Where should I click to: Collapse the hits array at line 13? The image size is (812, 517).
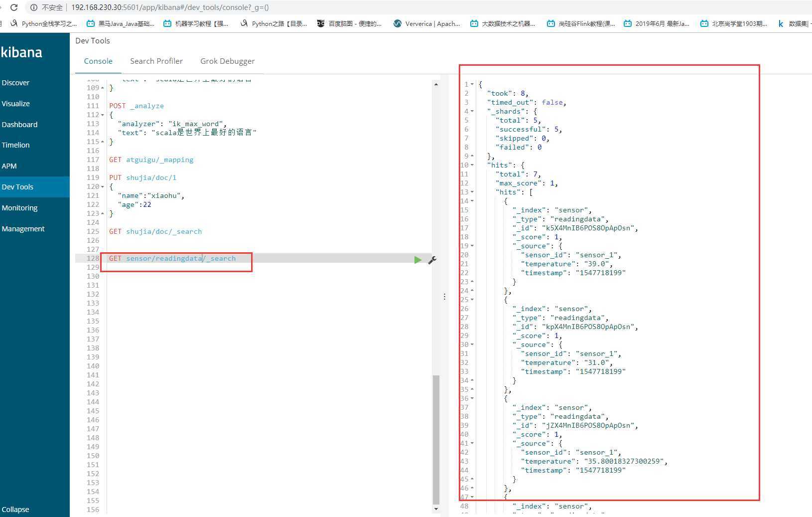(x=472, y=192)
